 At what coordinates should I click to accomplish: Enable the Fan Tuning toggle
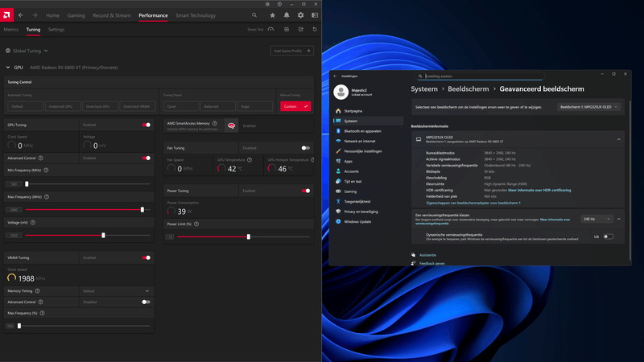tap(306, 148)
